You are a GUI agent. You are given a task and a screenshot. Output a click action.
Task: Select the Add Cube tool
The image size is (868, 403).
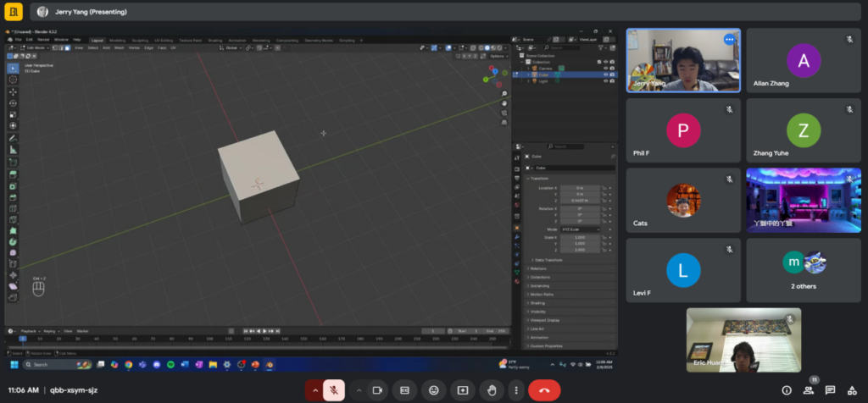click(13, 162)
